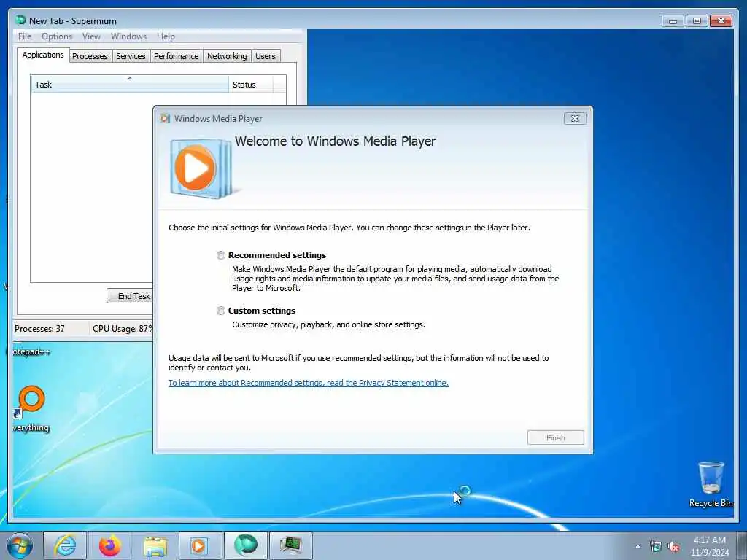Open the network status tray icon
The image size is (747, 560).
click(x=656, y=547)
